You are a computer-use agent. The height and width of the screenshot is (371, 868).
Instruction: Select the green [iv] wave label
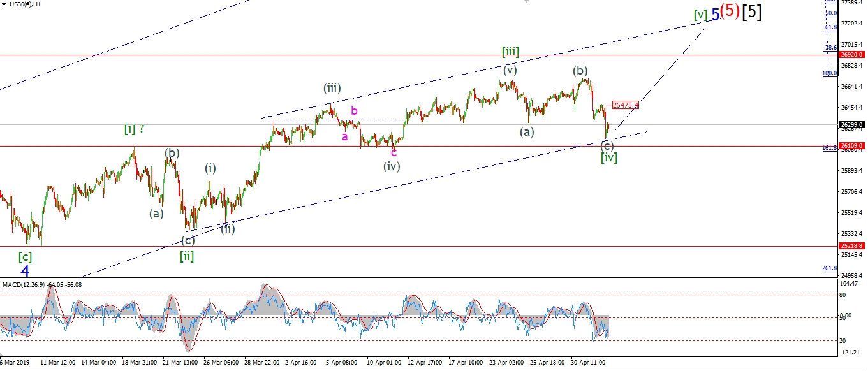(x=608, y=157)
